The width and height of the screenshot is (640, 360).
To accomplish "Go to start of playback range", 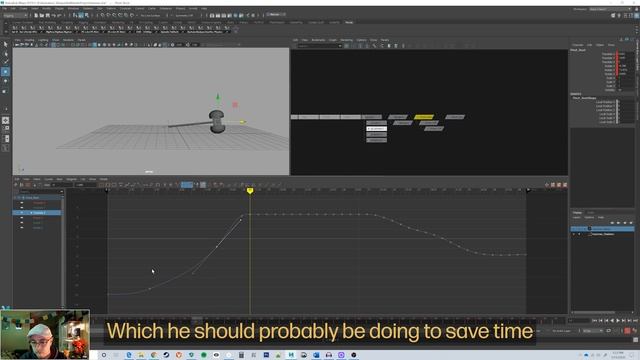I will coord(595,321).
